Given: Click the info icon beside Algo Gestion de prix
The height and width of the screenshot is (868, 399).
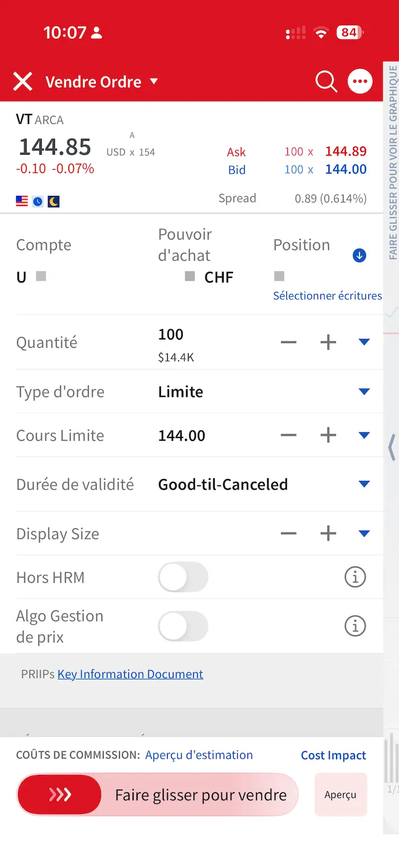Looking at the screenshot, I should pyautogui.click(x=355, y=626).
